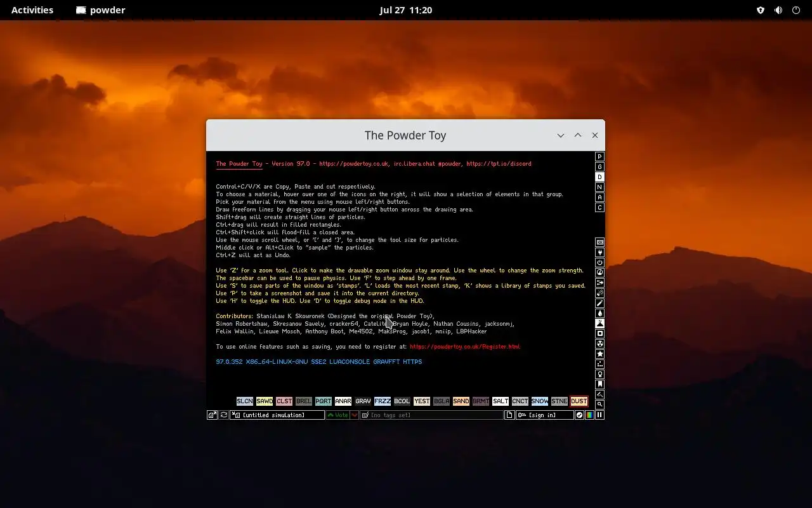Select the BGLA element
812x508 pixels.
tap(442, 401)
